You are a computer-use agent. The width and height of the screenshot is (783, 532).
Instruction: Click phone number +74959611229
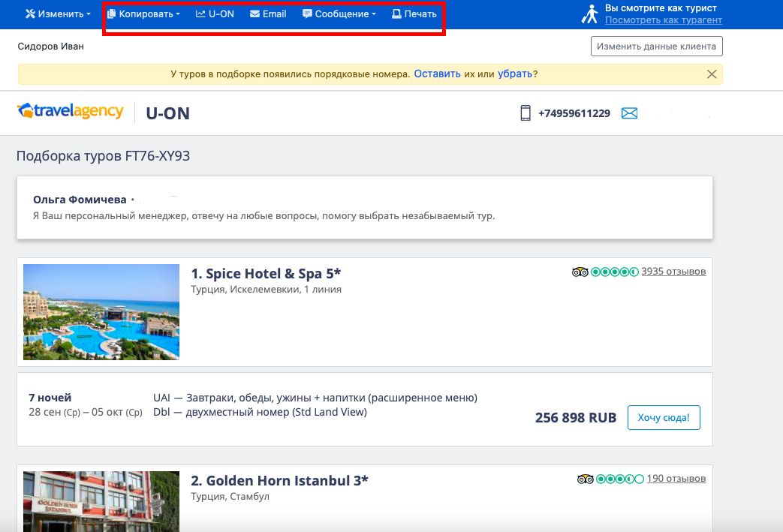click(574, 113)
